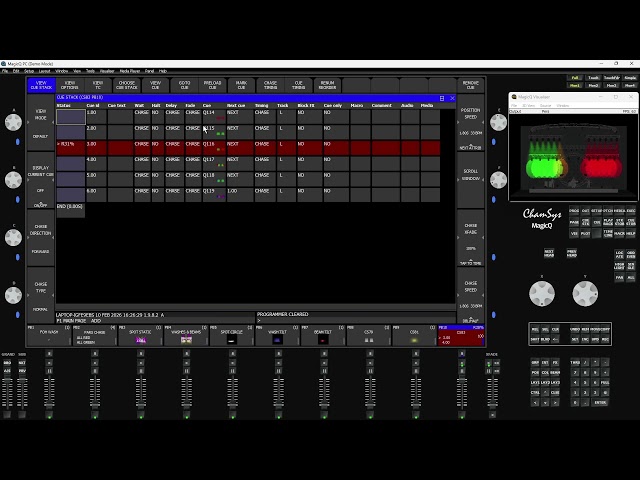640x480 pixels.
Task: Click encoder wheel Y near keypad
Action: [x=585, y=293]
